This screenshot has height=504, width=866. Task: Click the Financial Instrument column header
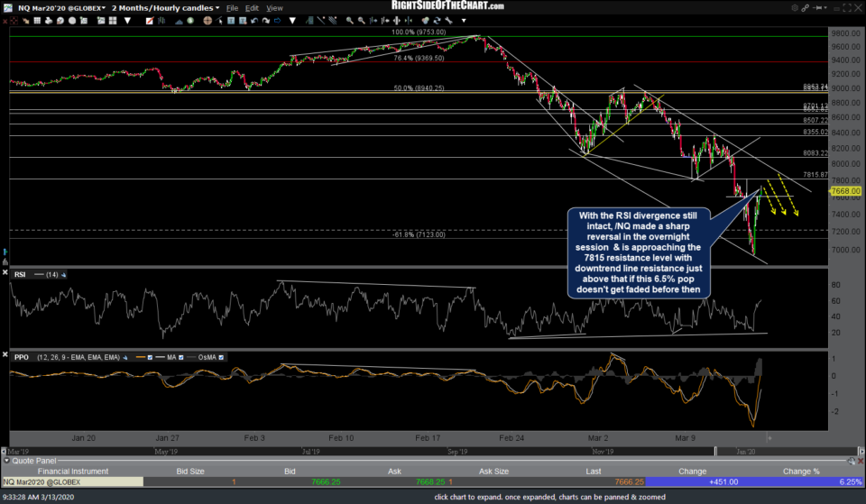pyautogui.click(x=73, y=472)
